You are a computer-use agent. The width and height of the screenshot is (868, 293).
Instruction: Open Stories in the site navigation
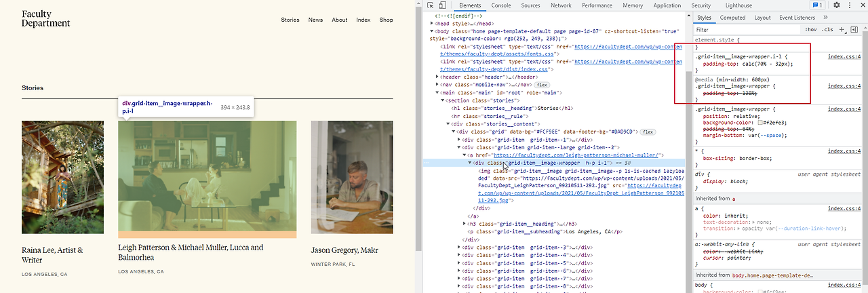290,20
